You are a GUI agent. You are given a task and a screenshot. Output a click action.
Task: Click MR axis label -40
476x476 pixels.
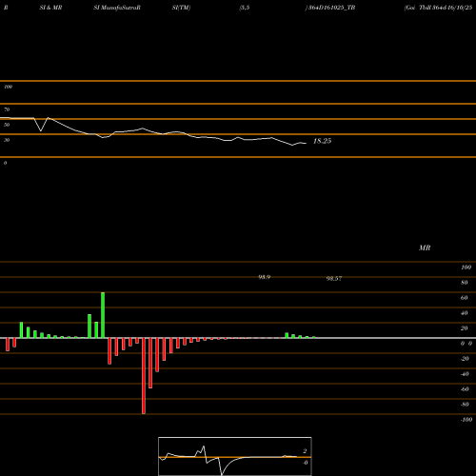point(465,374)
